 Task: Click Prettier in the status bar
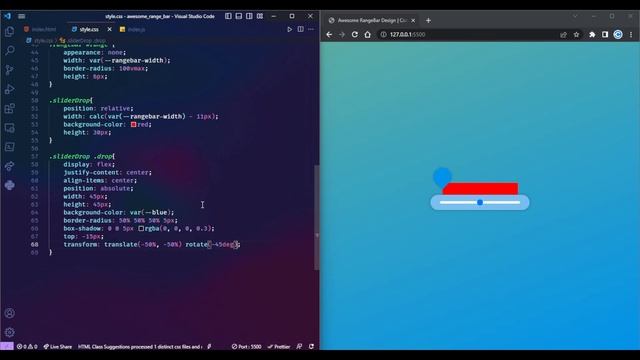pyautogui.click(x=279, y=347)
